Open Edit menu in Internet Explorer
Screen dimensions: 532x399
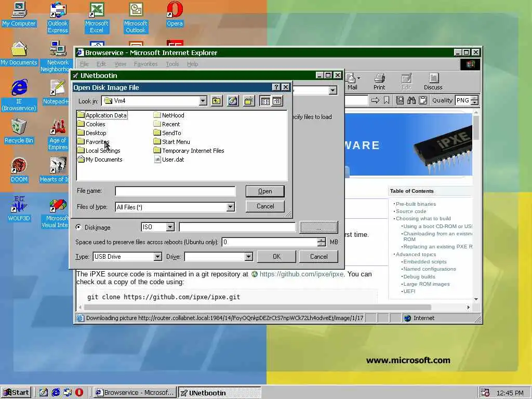101,64
